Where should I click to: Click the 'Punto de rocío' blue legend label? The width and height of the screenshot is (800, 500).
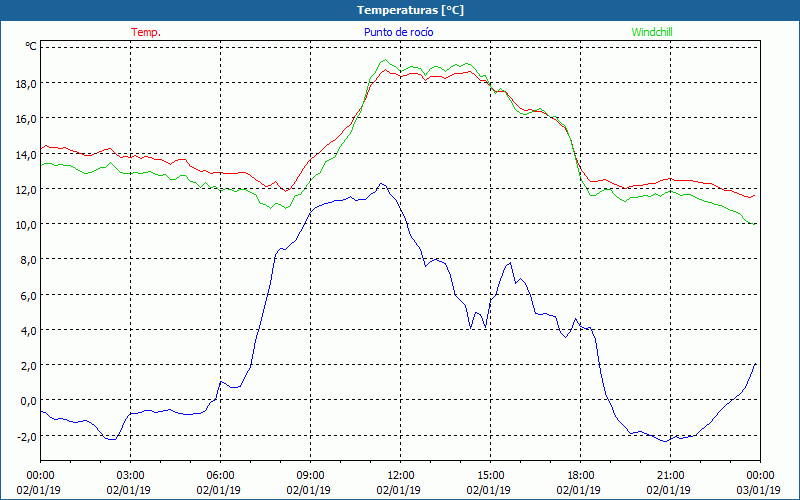coord(398,32)
